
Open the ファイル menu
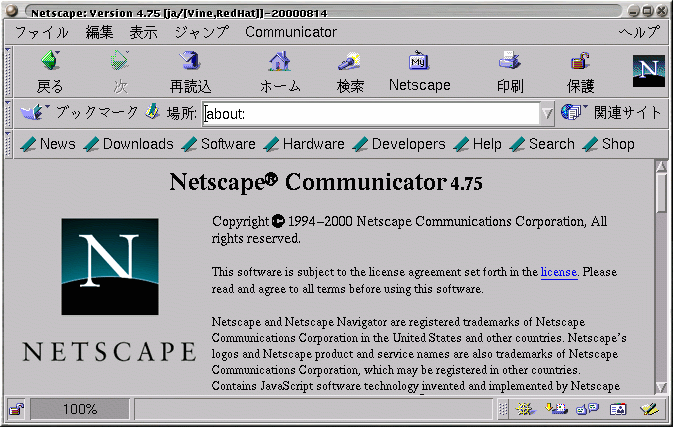42,32
